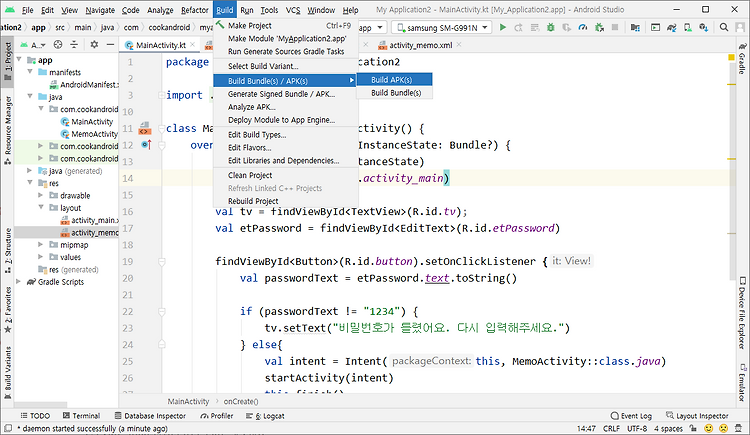Close the MainActivity.kt tab
The height and width of the screenshot is (435, 750).
[193, 45]
